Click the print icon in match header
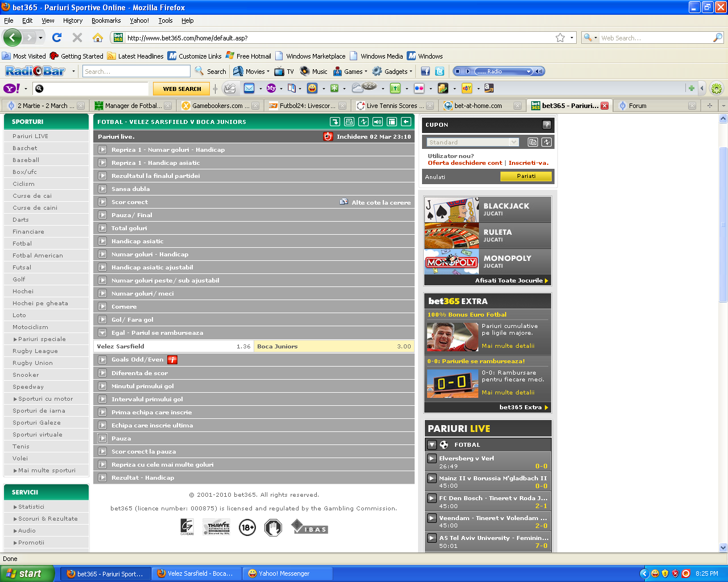This screenshot has width=728, height=582. [349, 122]
